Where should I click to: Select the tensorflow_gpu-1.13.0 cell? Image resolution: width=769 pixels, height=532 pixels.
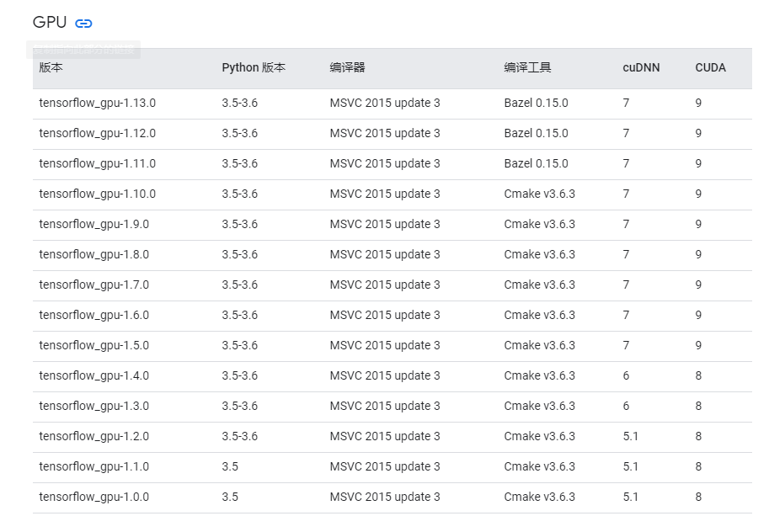pyautogui.click(x=97, y=103)
